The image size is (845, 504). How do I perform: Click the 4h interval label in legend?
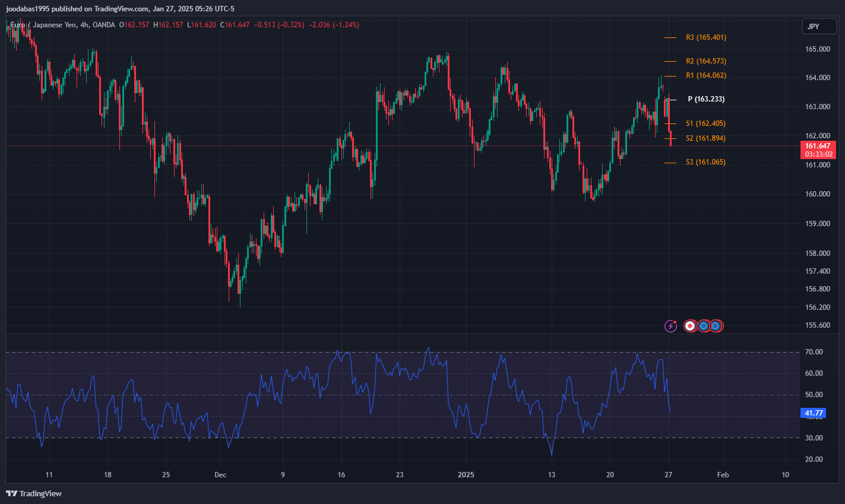(x=84, y=25)
